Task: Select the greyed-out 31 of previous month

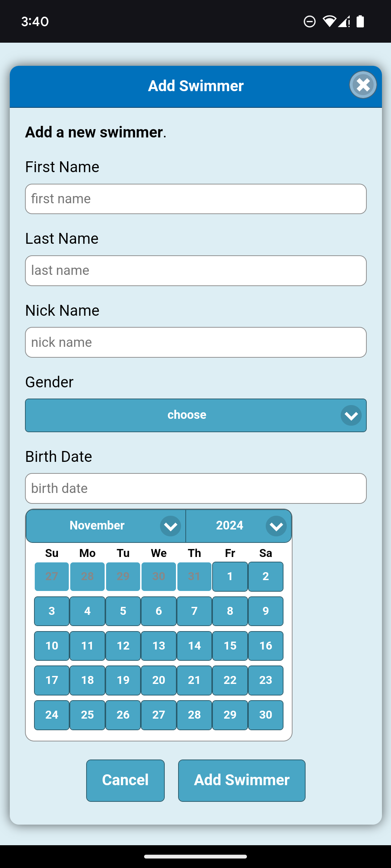Action: click(x=194, y=576)
